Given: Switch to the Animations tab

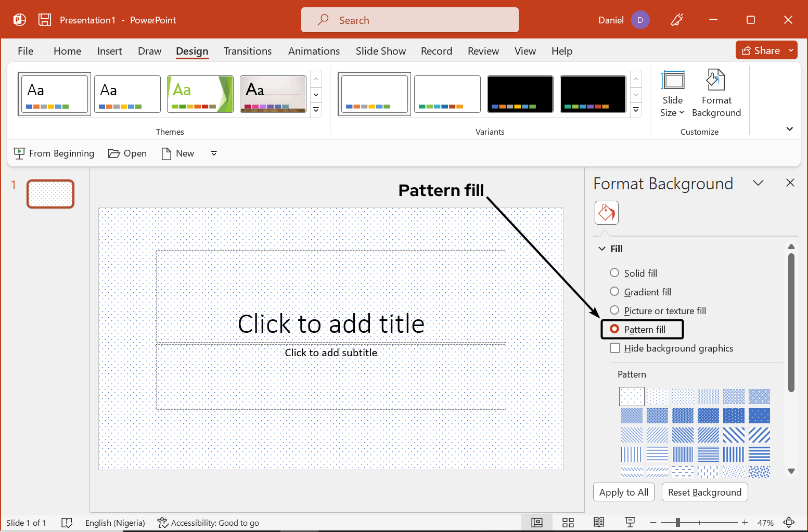Looking at the screenshot, I should [314, 50].
